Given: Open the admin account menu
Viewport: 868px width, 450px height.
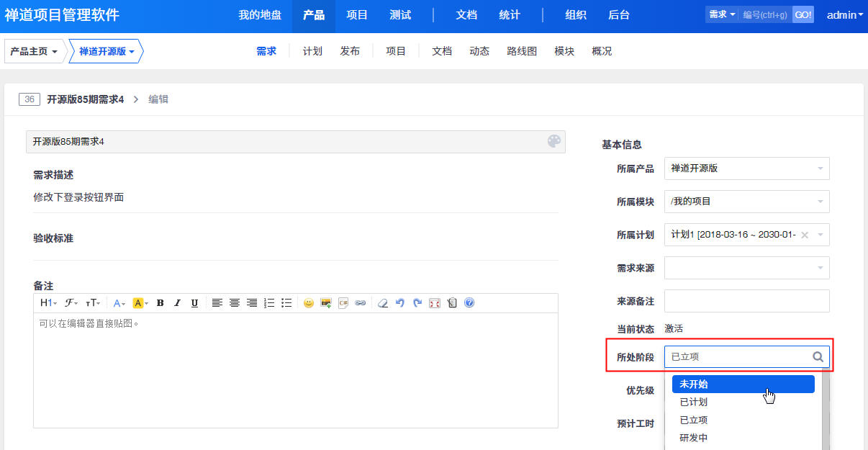Looking at the screenshot, I should [x=843, y=14].
